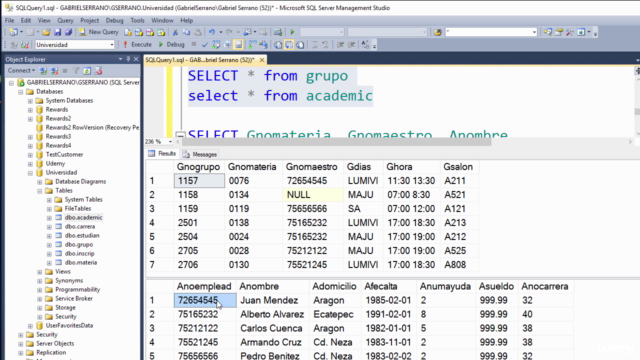Open the Help menu
Image resolution: width=640 pixels, height=360 pixels.
187,20
